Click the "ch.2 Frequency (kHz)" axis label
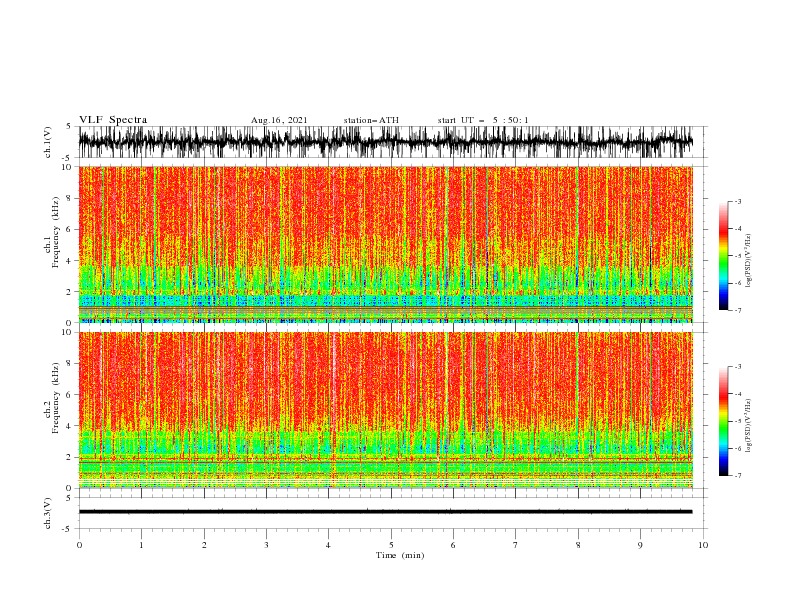The image size is (792, 612). [x=52, y=398]
